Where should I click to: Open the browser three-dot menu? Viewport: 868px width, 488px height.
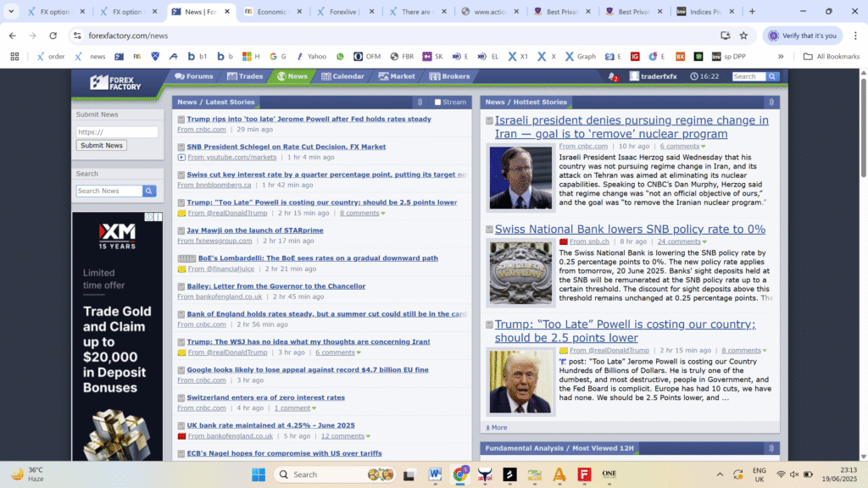click(855, 36)
